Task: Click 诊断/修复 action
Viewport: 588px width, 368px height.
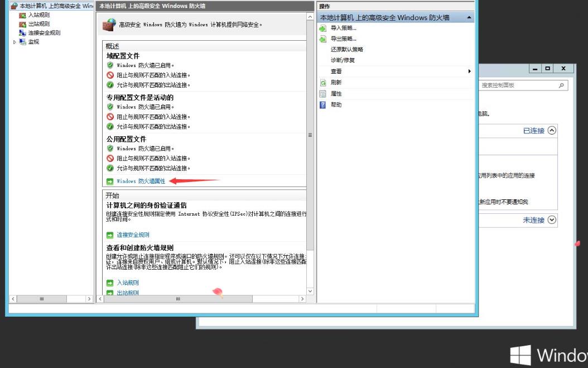Action: coord(343,60)
